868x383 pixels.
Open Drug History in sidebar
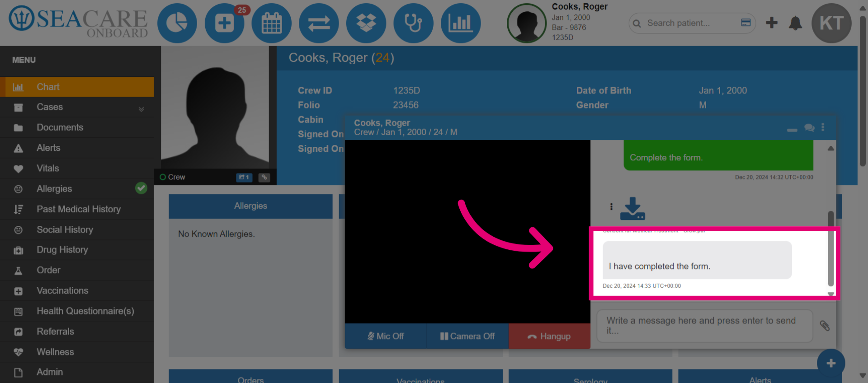click(77, 250)
